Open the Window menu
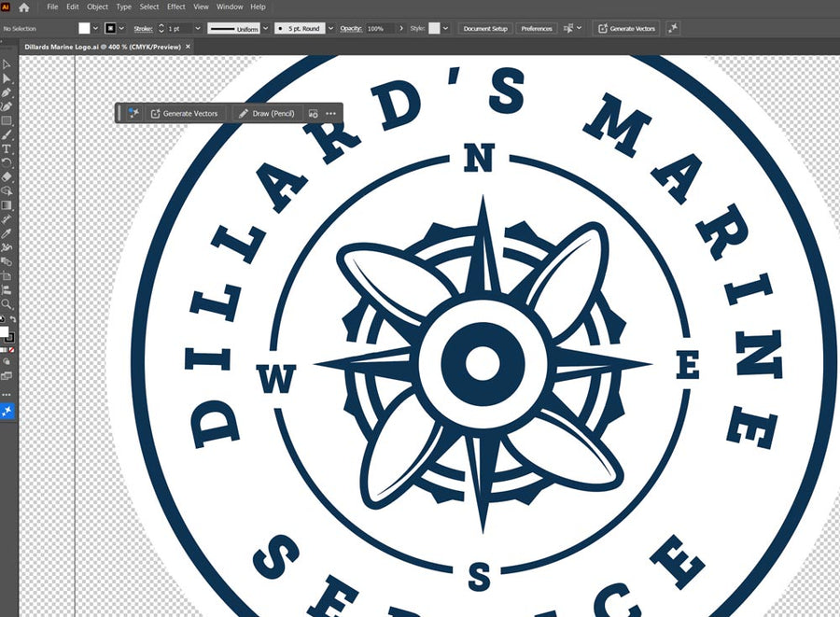This screenshot has height=617, width=840. pyautogui.click(x=230, y=7)
